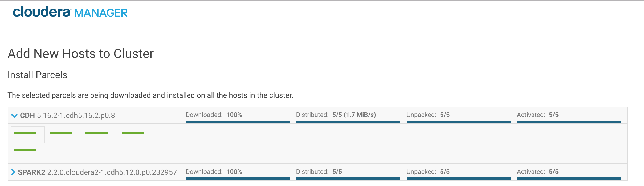Select the fourth green host bar under CDH
The image size is (644, 186).
click(x=133, y=133)
